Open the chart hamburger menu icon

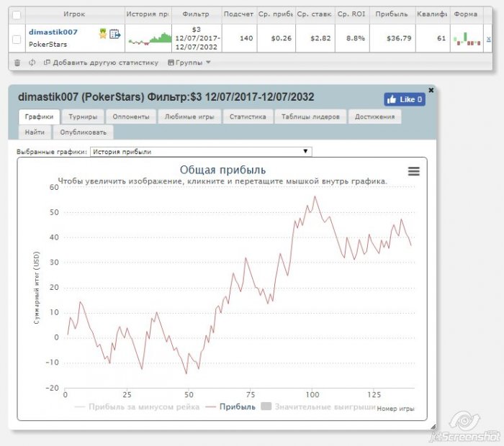[413, 171]
